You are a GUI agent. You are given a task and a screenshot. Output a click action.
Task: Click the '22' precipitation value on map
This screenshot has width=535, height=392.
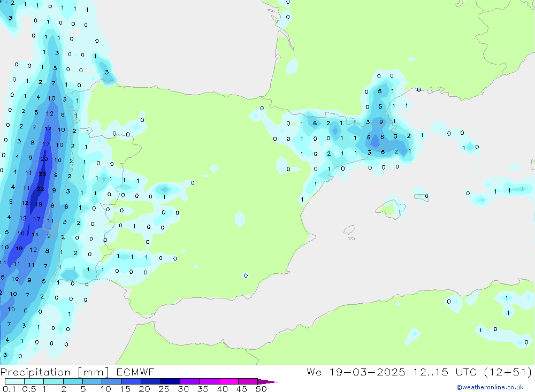point(40,189)
